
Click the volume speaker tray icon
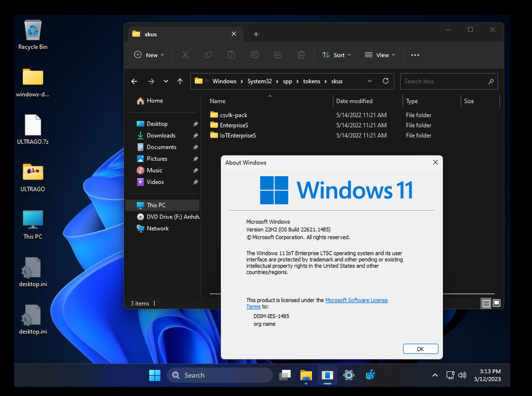462,375
